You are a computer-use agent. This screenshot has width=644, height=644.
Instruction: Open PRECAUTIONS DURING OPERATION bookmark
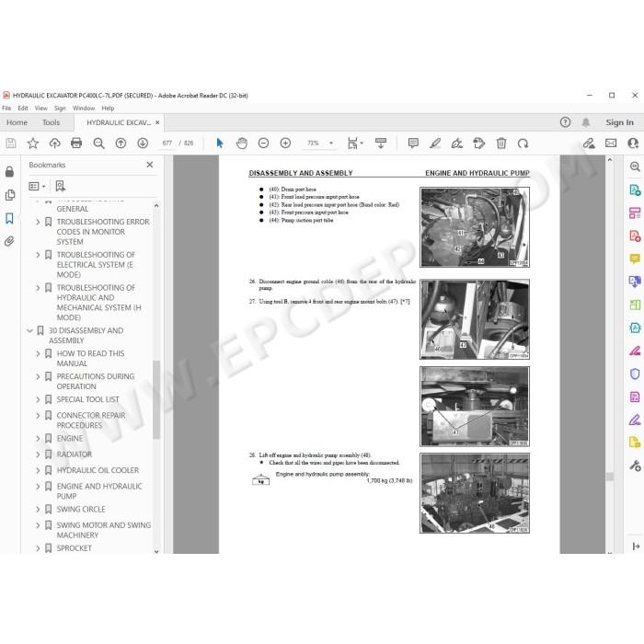point(96,381)
